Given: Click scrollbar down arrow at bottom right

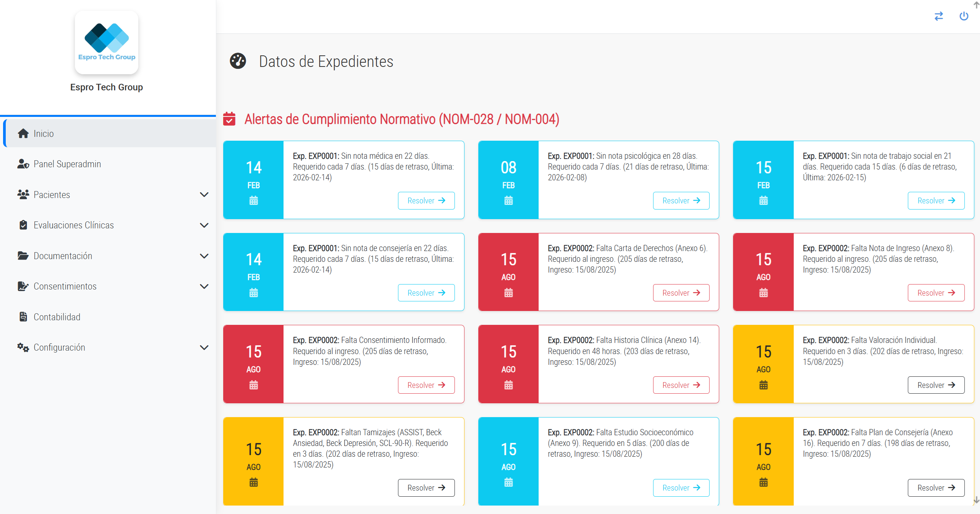Looking at the screenshot, I should (976, 499).
